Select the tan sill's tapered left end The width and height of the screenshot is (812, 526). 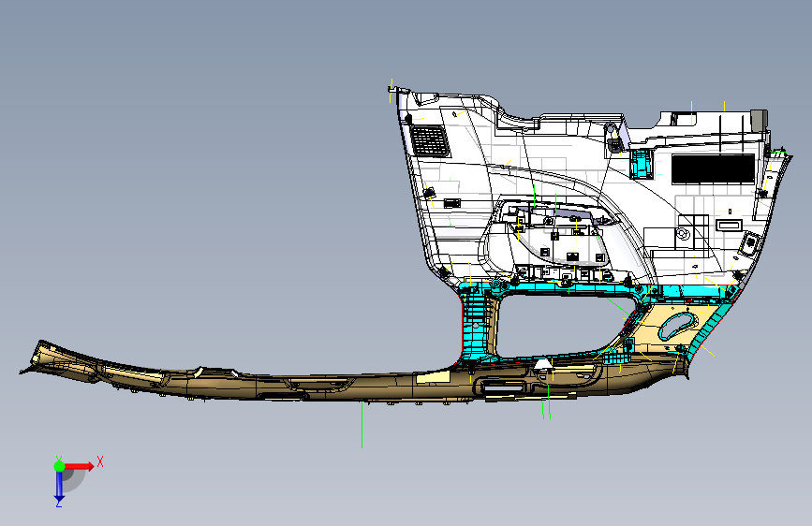pyautogui.click(x=57, y=361)
